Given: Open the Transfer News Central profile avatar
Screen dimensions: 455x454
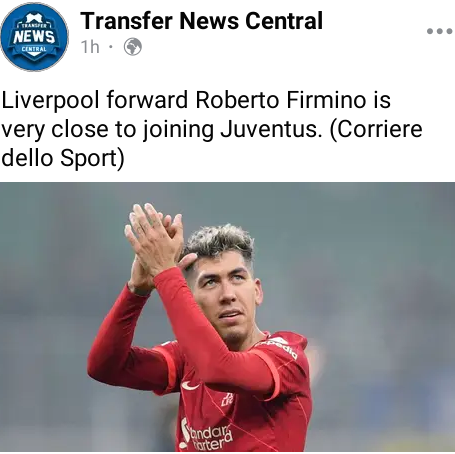Looking at the screenshot, I should [34, 37].
